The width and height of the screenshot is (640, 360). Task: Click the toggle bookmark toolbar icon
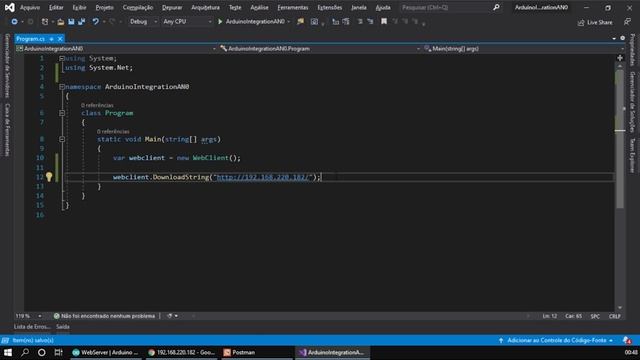pos(384,22)
